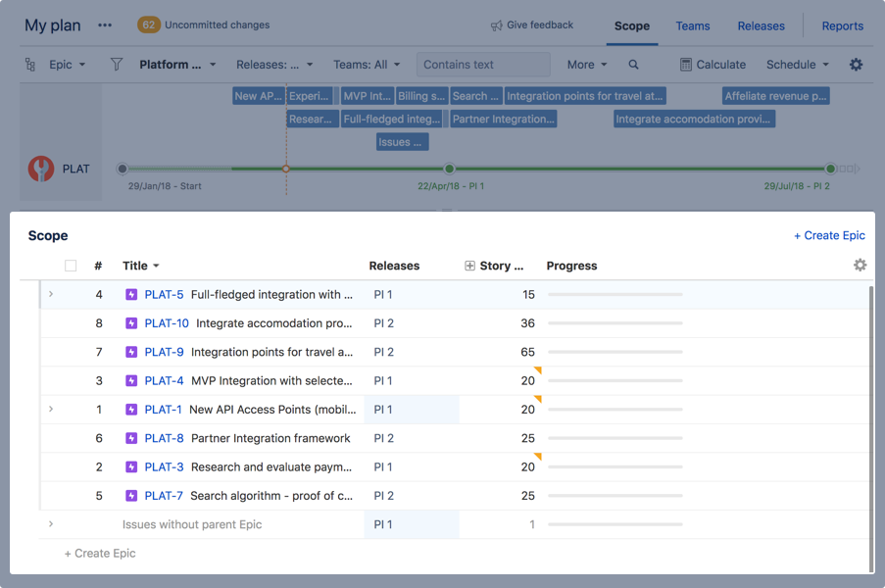Click the PLAT project avatar icon

coord(41,169)
